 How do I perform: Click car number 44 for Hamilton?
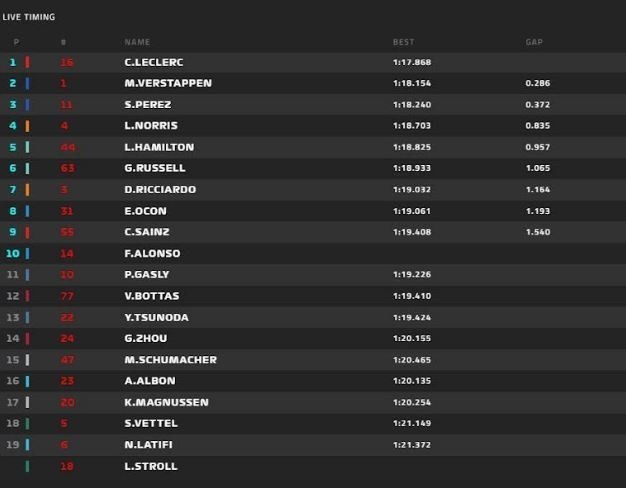pyautogui.click(x=68, y=147)
